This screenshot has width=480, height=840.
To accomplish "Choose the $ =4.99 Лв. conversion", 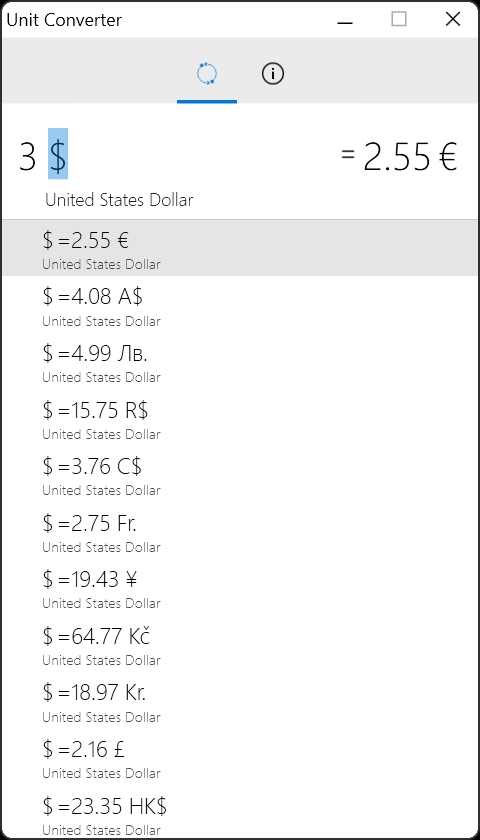I will point(240,361).
